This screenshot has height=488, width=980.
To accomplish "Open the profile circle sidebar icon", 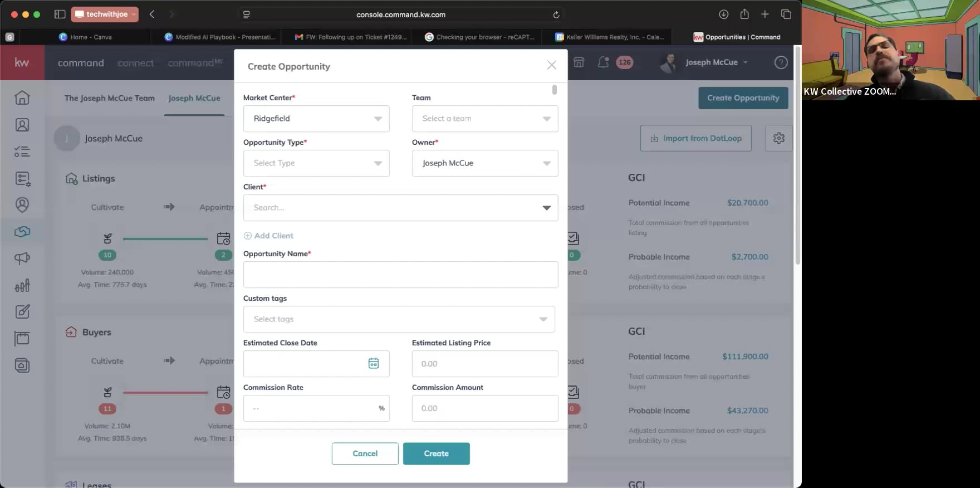I will pos(22,205).
